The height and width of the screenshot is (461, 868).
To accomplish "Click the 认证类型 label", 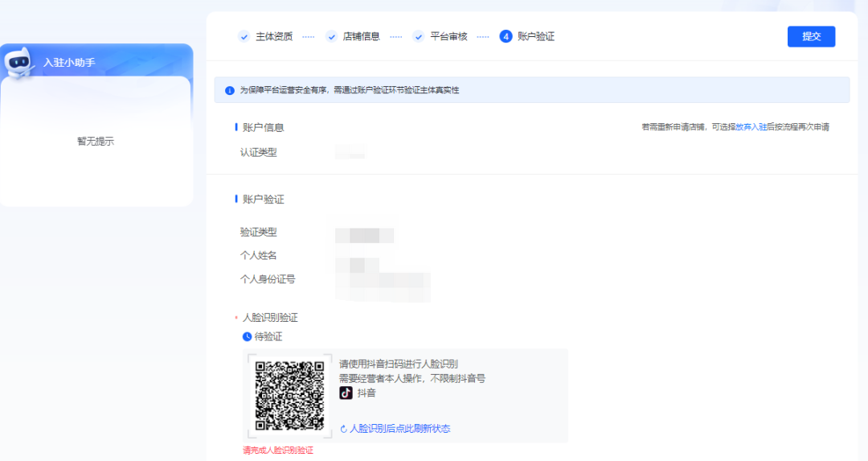I will coord(258,152).
